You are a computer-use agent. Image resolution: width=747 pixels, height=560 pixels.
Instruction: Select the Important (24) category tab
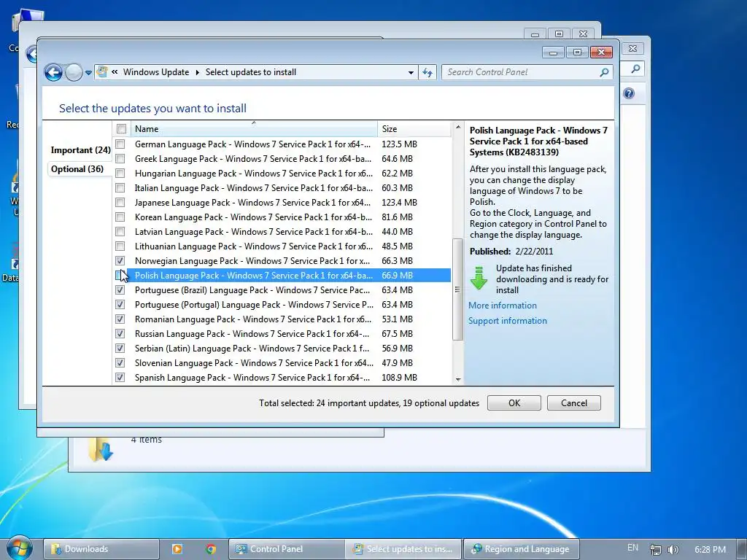pyautogui.click(x=80, y=150)
